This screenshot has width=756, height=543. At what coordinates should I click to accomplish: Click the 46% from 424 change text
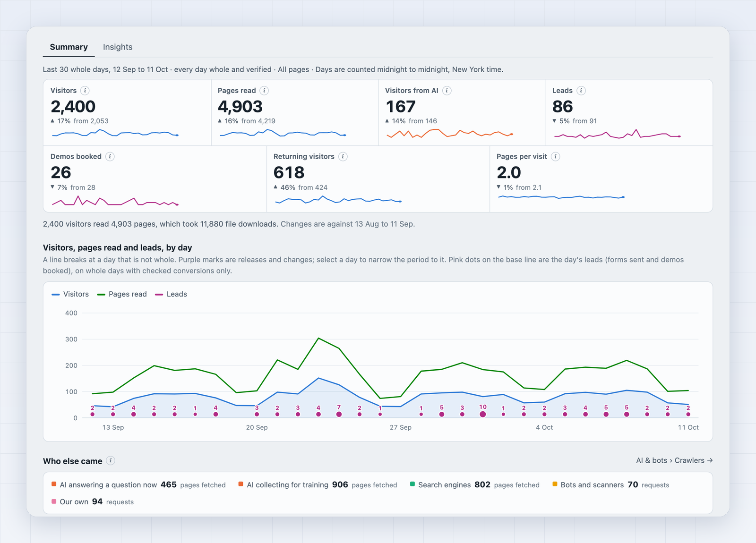pos(301,187)
